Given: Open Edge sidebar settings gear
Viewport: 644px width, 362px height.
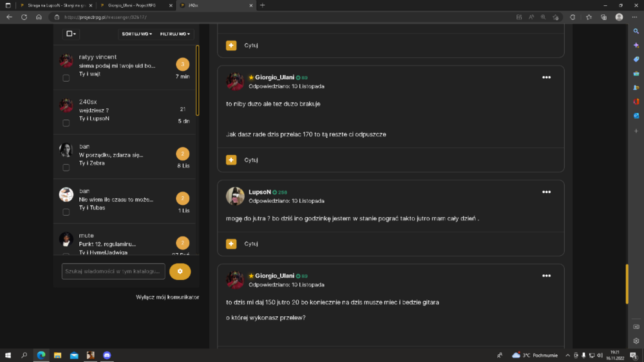Looking at the screenshot, I should [636, 341].
